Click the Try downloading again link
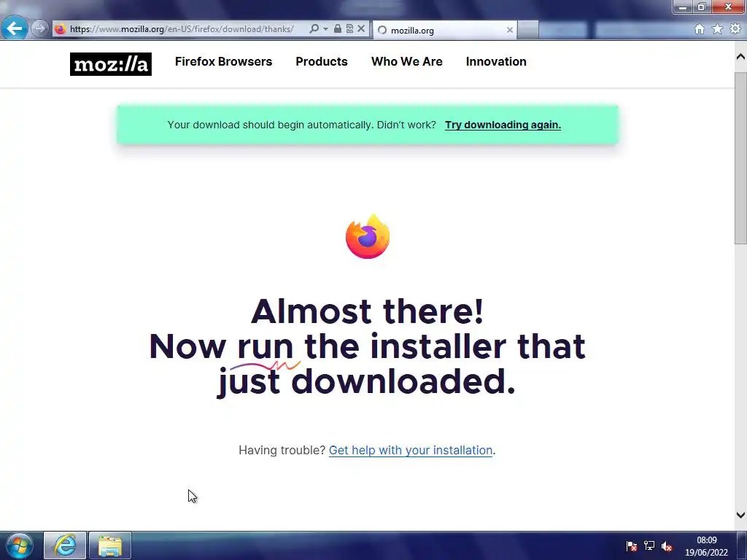This screenshot has width=747, height=560. 503,125
